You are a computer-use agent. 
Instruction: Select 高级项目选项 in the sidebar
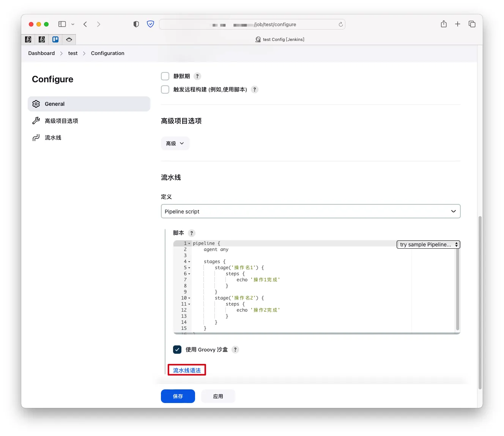coord(61,121)
